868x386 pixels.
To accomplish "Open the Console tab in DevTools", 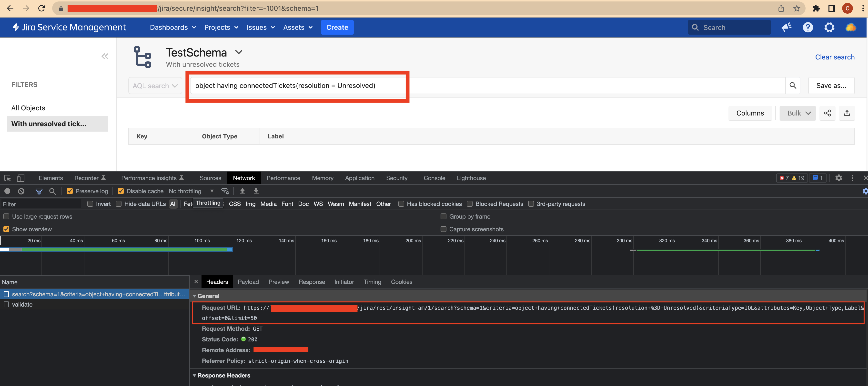I will point(434,178).
